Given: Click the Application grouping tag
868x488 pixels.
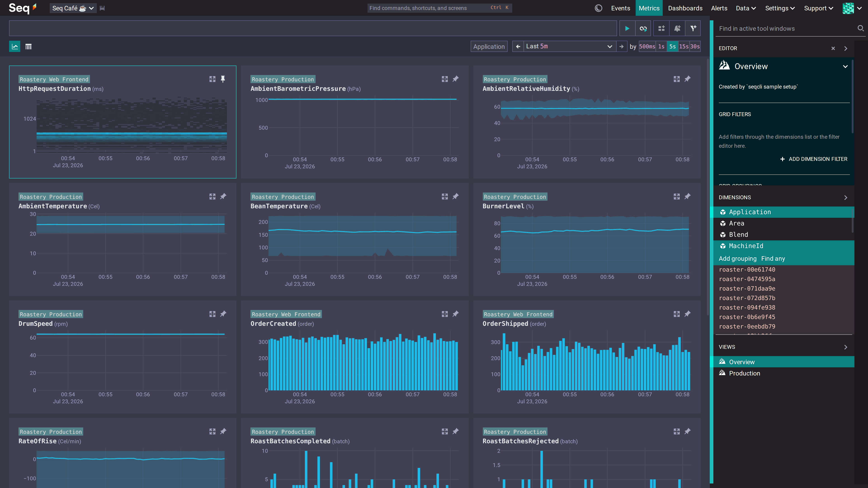Looking at the screenshot, I should pyautogui.click(x=489, y=47).
